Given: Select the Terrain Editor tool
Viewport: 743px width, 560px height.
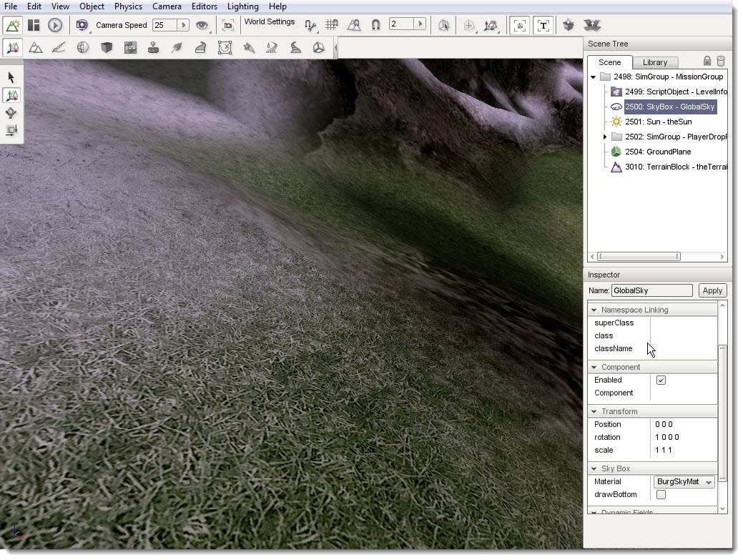Looking at the screenshot, I should (35, 48).
